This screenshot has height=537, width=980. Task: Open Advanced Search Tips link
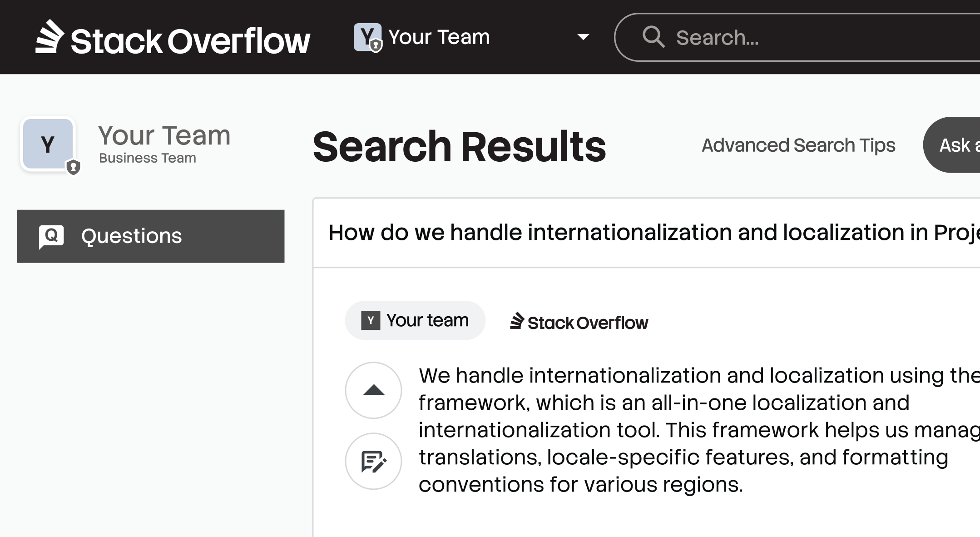(798, 145)
